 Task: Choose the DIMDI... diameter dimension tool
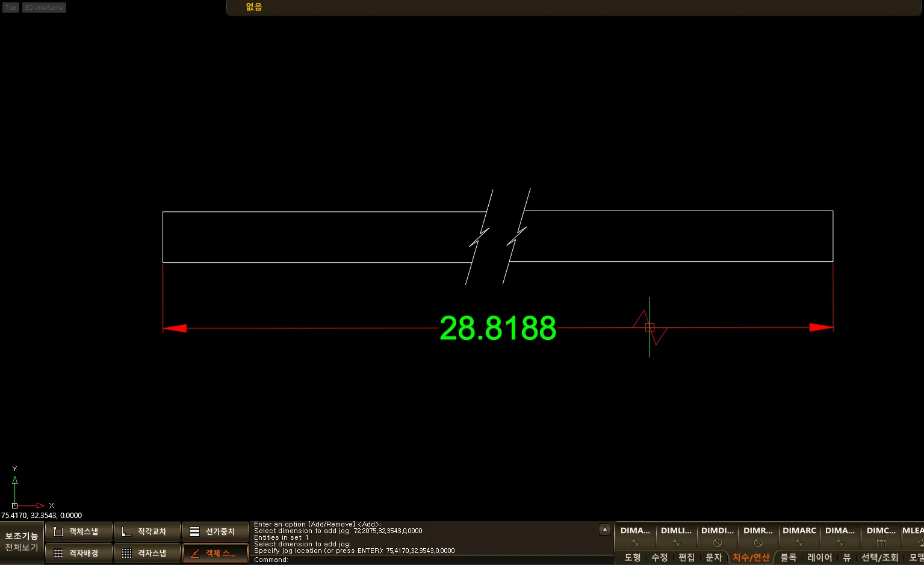click(x=717, y=536)
